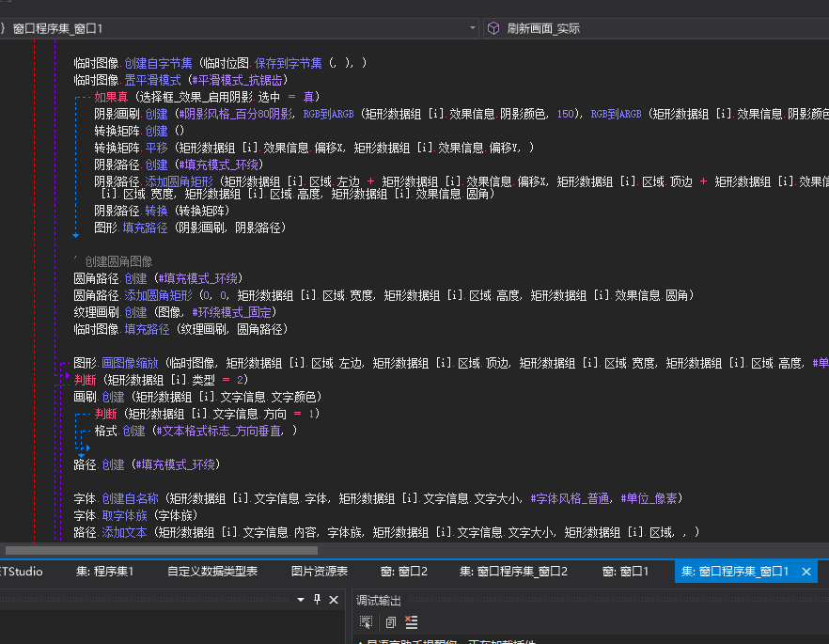The width and height of the screenshot is (829, 644).
Task: Open the bottom-left panel options dropdown arrow
Action: click(x=301, y=600)
